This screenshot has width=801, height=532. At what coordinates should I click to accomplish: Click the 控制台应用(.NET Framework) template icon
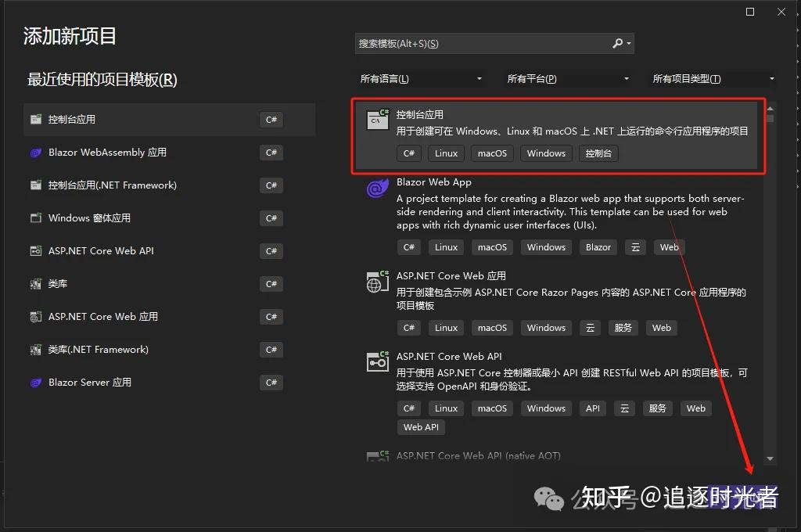tap(36, 185)
